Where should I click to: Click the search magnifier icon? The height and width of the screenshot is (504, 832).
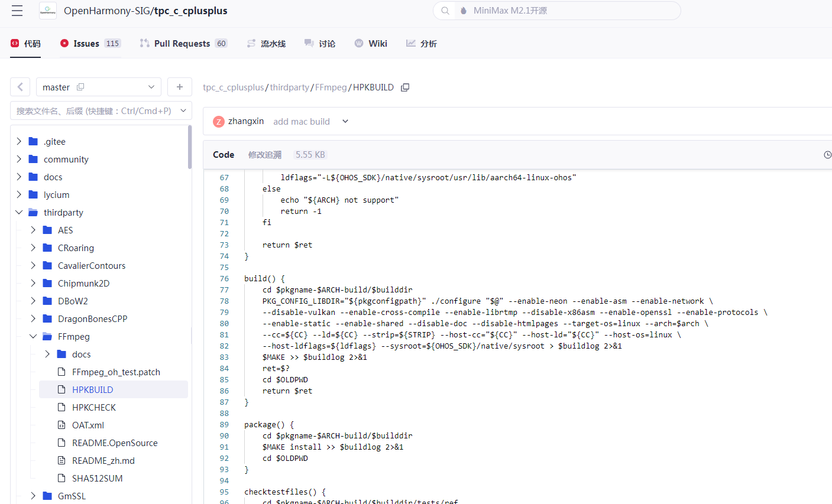click(x=445, y=11)
